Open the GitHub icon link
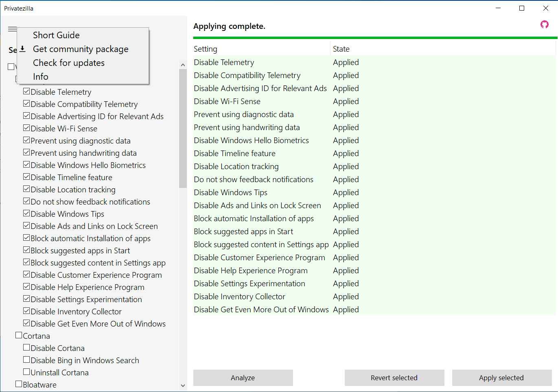 (x=544, y=25)
